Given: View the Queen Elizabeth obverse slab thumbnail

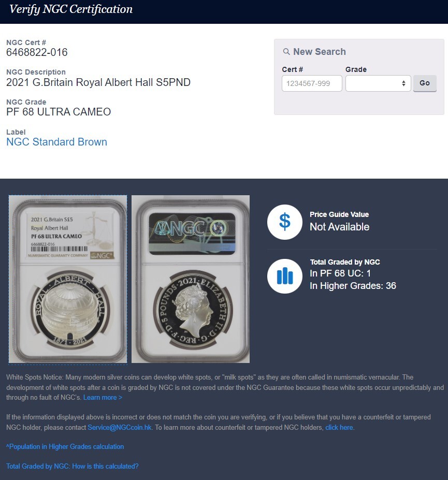Looking at the screenshot, I should tap(191, 279).
